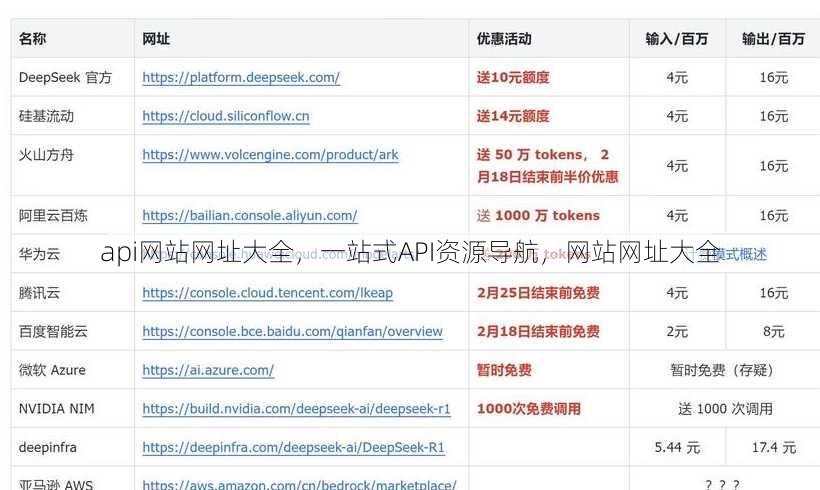The width and height of the screenshot is (820, 490).
Task: Visit the volcengine.com/product/ark URL
Action: click(x=270, y=155)
